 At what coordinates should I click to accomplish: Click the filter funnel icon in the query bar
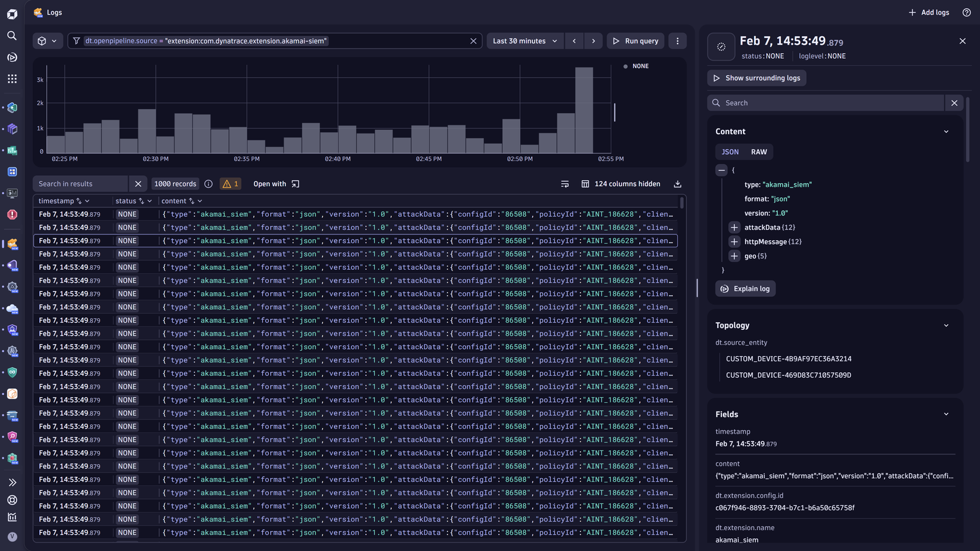[x=77, y=41]
